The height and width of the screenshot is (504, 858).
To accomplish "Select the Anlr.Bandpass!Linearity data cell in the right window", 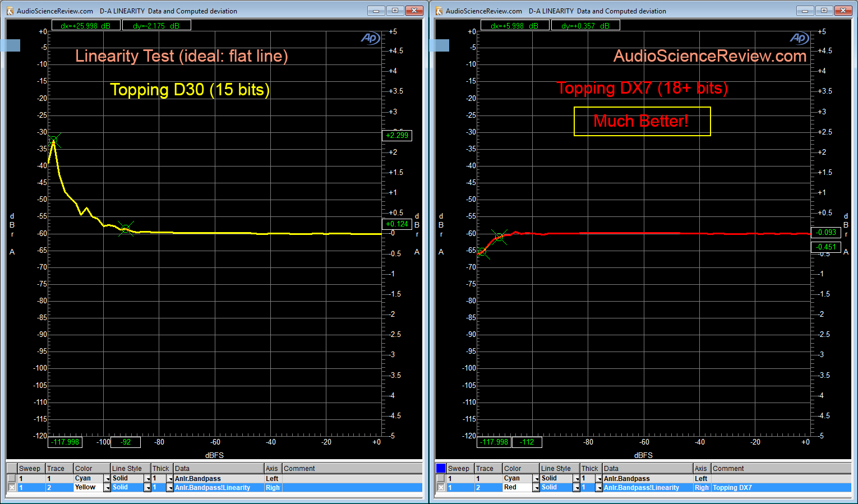I will (x=648, y=488).
